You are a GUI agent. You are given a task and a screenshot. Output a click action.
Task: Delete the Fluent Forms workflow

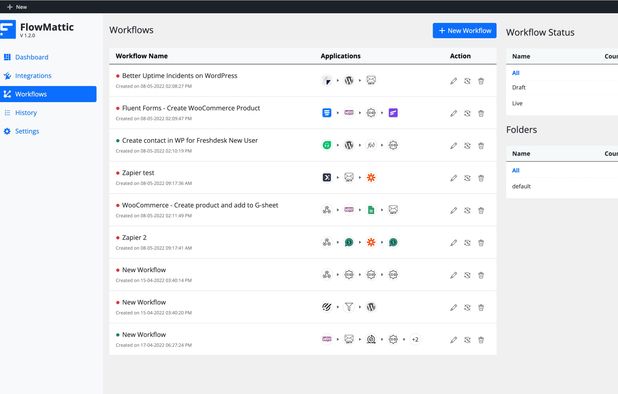[481, 113]
